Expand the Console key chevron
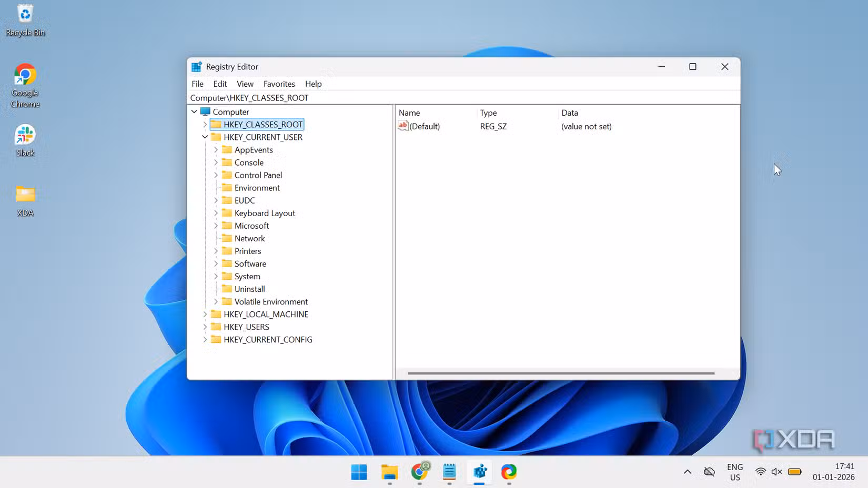 click(216, 162)
